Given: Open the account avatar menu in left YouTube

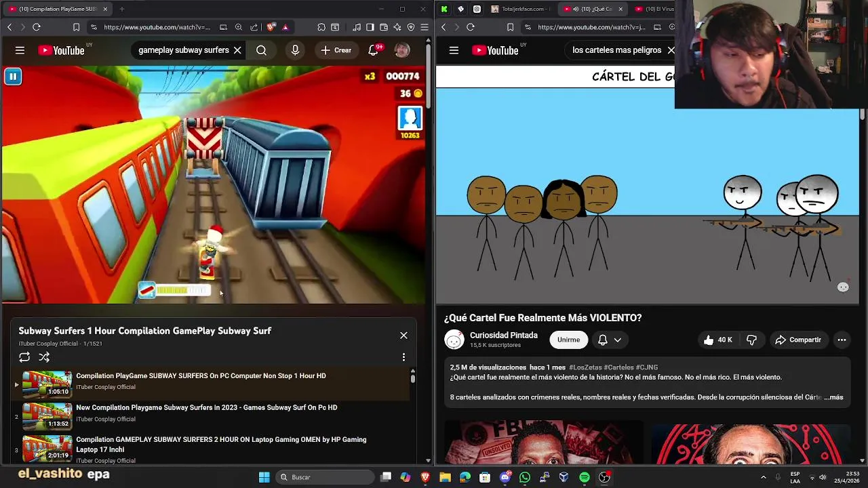Looking at the screenshot, I should coord(402,50).
